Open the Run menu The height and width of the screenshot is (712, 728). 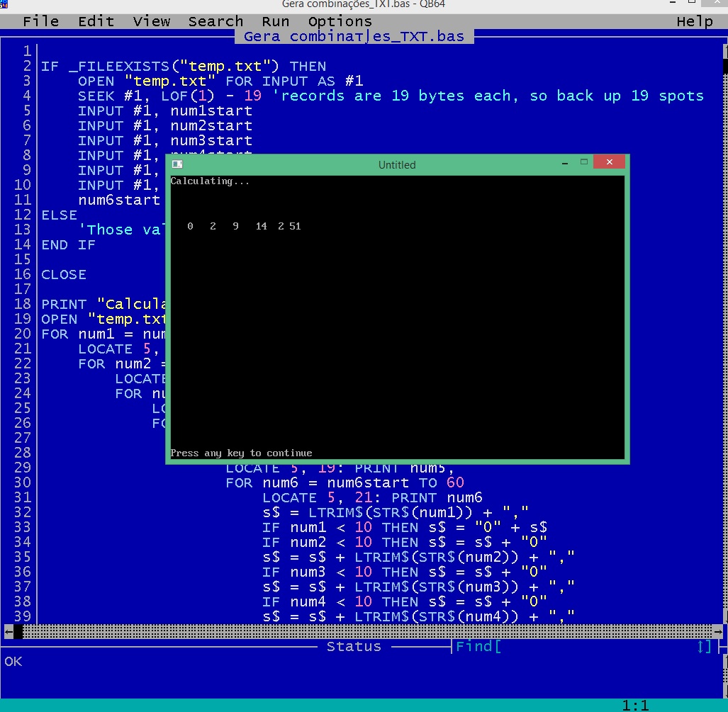point(275,21)
